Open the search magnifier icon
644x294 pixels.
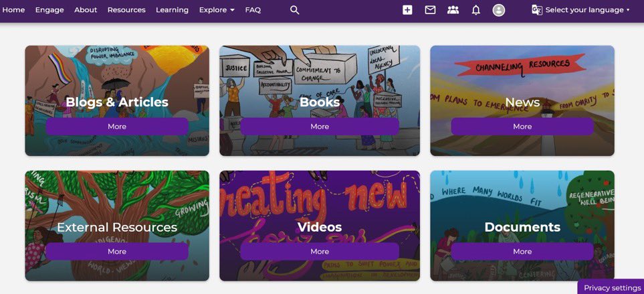coord(294,10)
